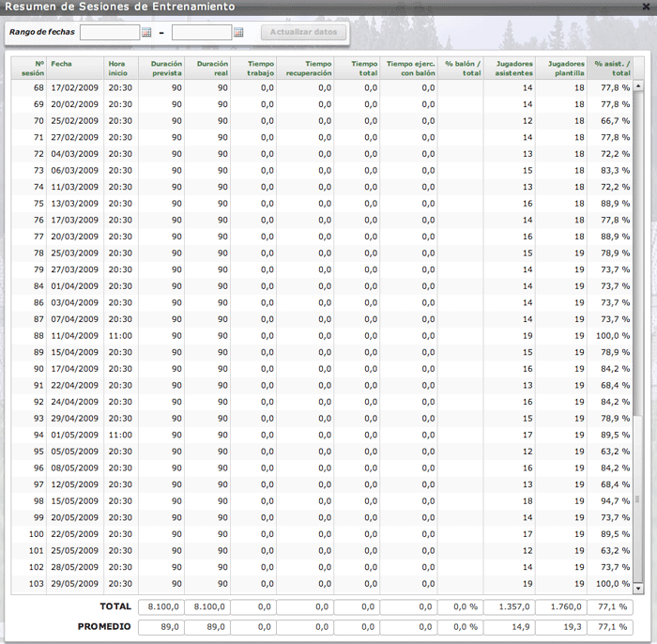Click session number 78
657x644 pixels.
pos(38,253)
